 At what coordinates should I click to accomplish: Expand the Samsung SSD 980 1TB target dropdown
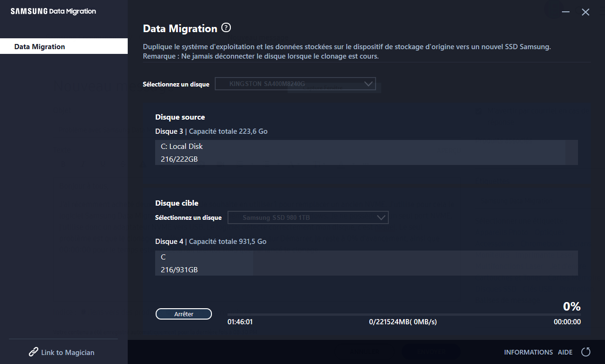tap(308, 217)
